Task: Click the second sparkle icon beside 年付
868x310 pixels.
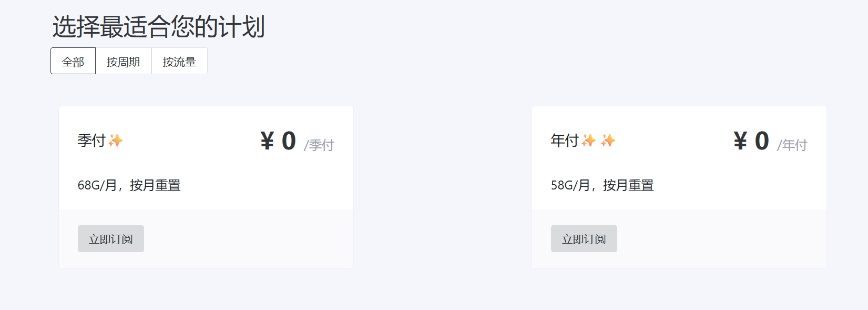Action: click(x=608, y=141)
